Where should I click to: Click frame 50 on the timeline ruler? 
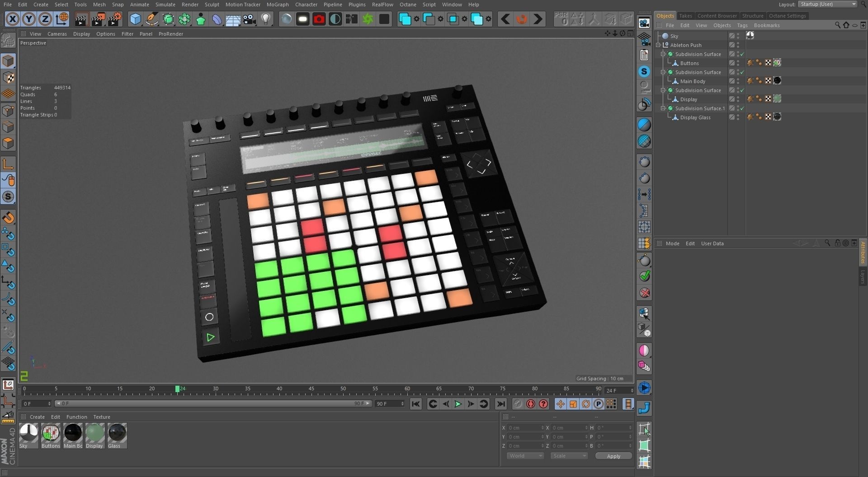(343, 389)
